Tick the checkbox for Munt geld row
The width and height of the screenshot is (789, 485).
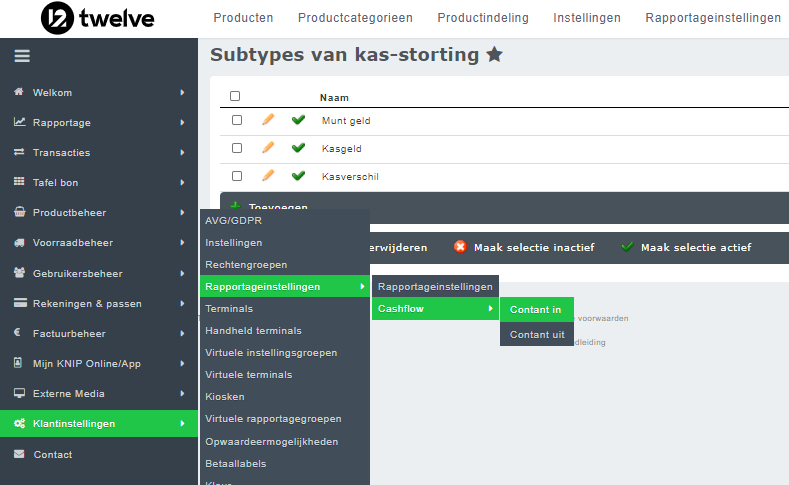[x=237, y=120]
